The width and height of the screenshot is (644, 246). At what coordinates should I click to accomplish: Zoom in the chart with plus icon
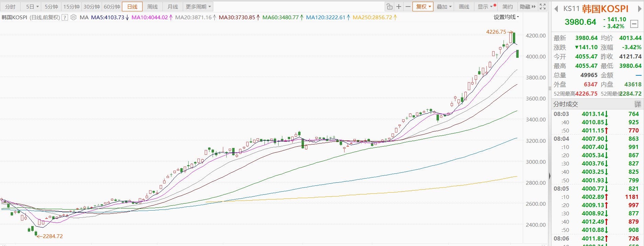pyautogui.click(x=398, y=7)
